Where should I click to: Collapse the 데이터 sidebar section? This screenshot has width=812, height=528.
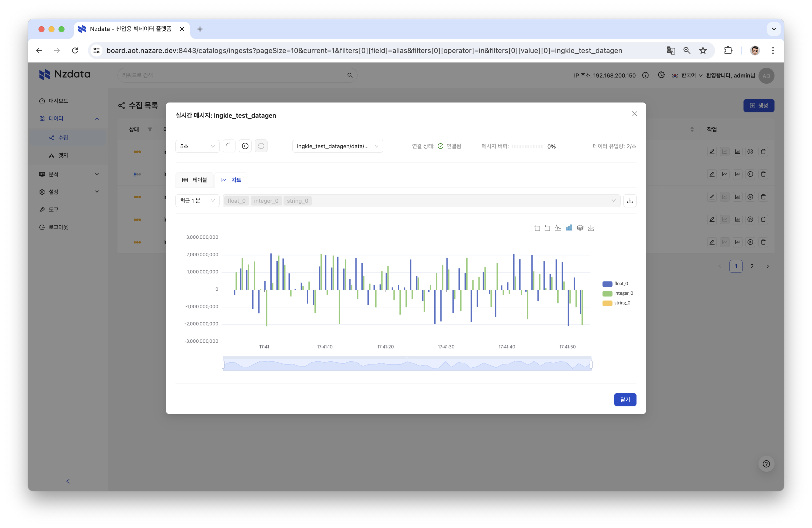(97, 118)
